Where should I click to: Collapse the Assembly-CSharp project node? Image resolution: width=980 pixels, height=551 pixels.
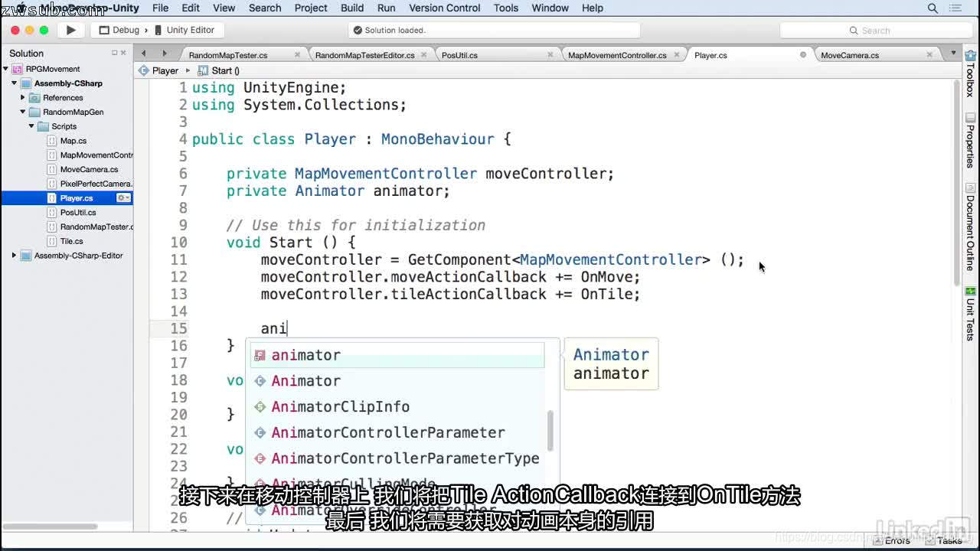coord(14,83)
